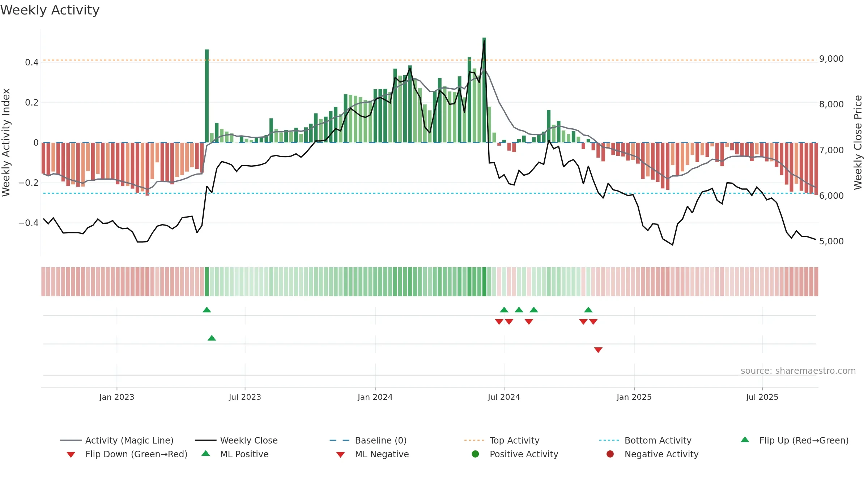The image size is (868, 488).
Task: Click ML Positive green triangle legend icon
Action: tap(206, 453)
